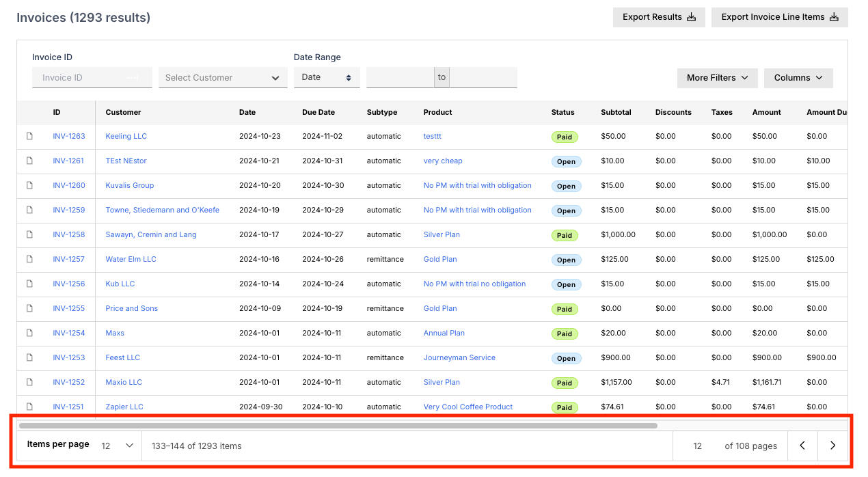Open the Columns menu
The image size is (868, 477).
point(798,78)
